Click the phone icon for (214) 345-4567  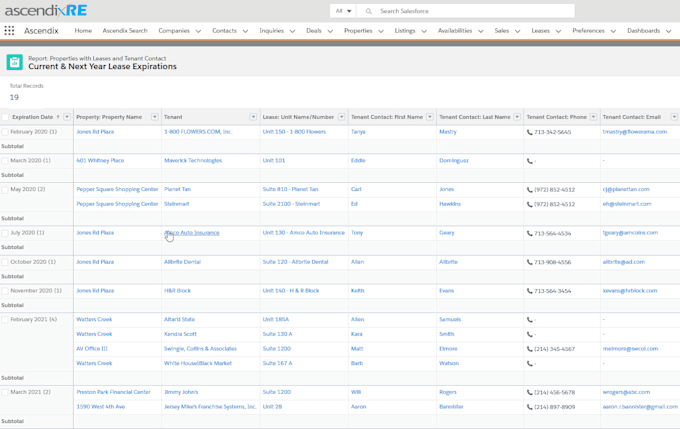pos(530,349)
